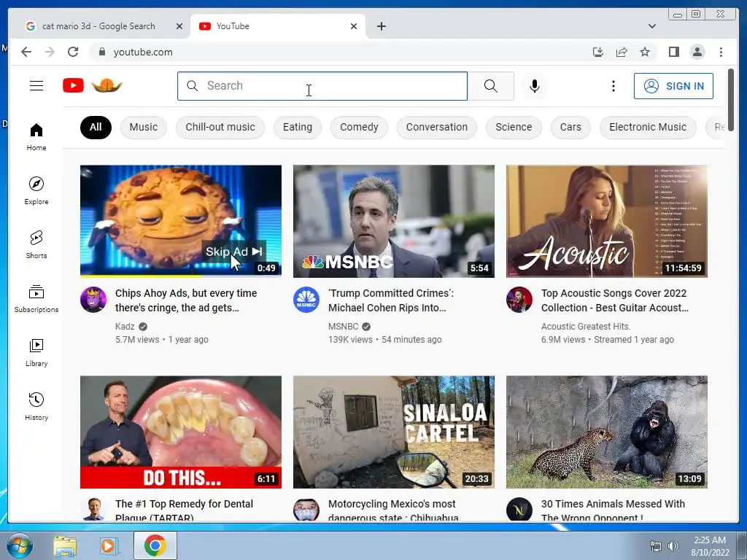
Task: Go to Home in sidebar
Action: click(36, 137)
